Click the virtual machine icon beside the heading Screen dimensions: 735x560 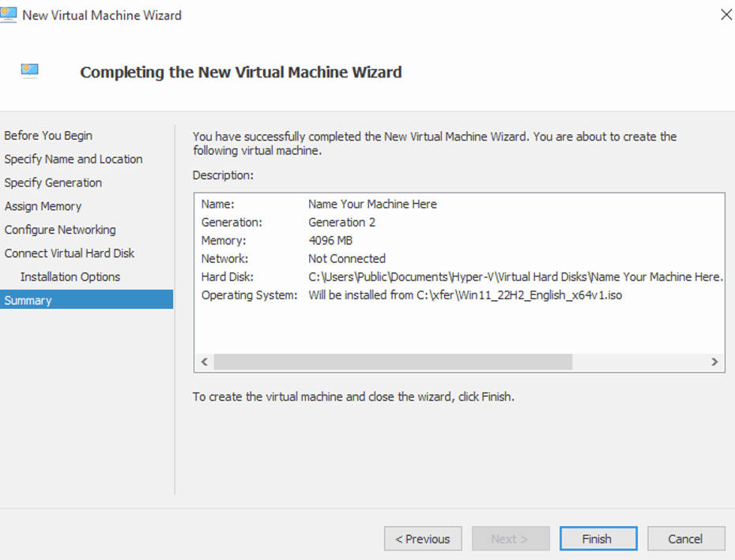[30, 71]
